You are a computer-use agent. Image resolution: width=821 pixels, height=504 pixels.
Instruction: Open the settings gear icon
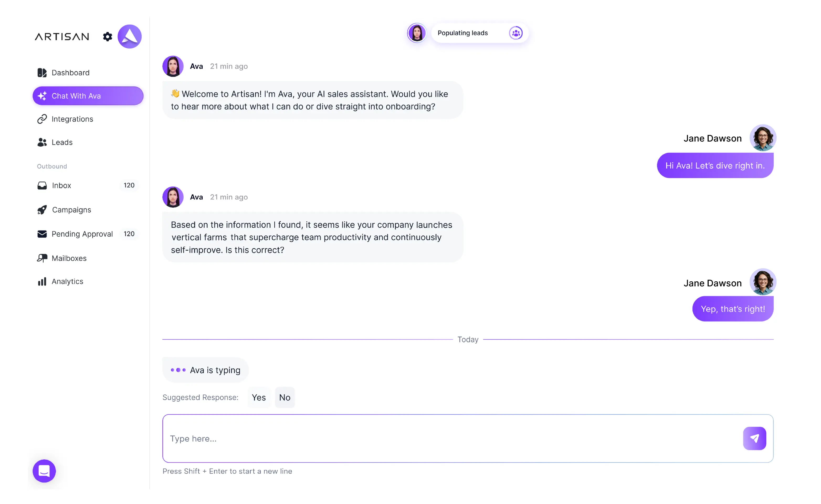(107, 37)
